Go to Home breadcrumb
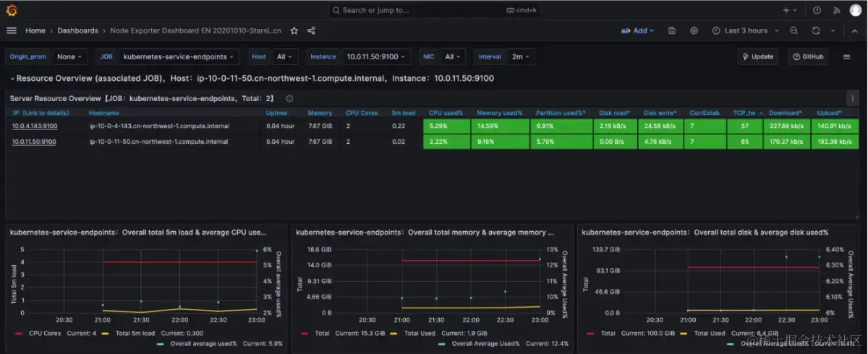 (x=35, y=31)
